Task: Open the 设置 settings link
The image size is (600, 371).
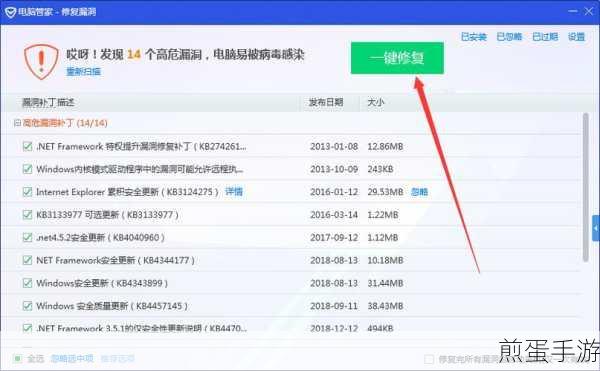Action: click(576, 37)
